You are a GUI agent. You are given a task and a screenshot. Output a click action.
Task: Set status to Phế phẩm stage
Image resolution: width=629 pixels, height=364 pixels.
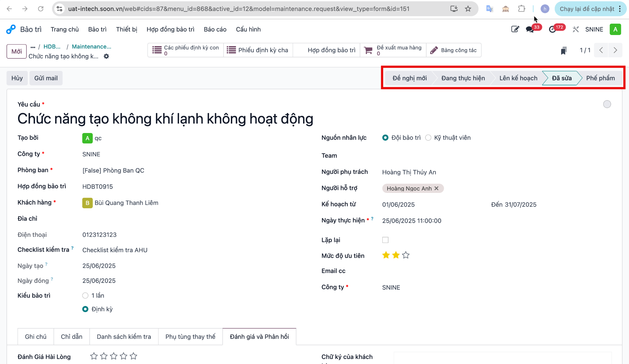pyautogui.click(x=600, y=78)
